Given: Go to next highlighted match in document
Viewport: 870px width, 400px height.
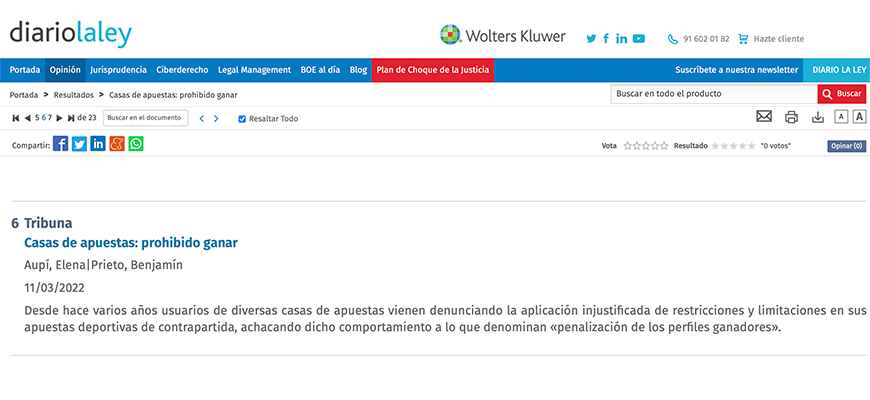Looking at the screenshot, I should (216, 118).
